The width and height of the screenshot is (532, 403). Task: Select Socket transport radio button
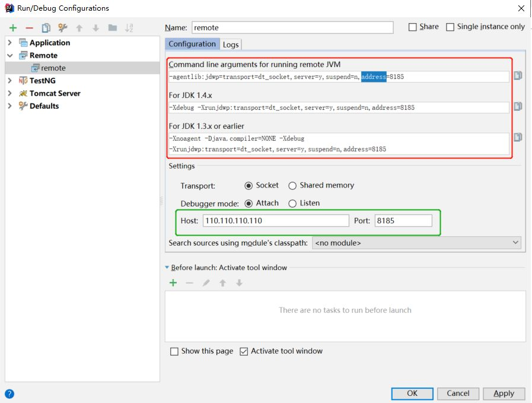(249, 186)
